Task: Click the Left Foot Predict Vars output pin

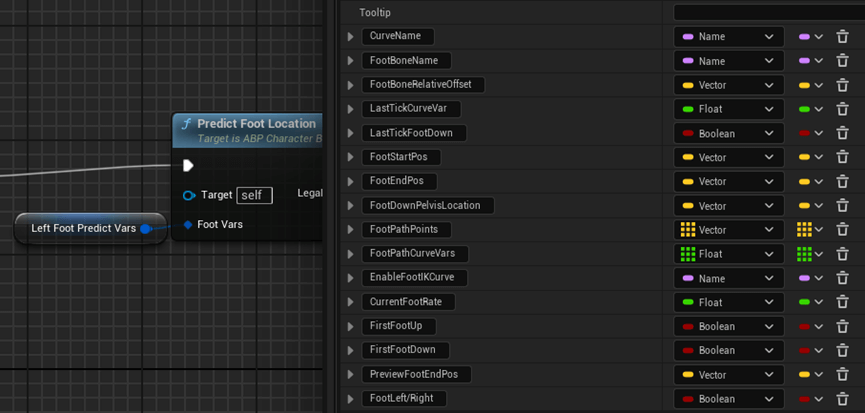Action: point(146,228)
